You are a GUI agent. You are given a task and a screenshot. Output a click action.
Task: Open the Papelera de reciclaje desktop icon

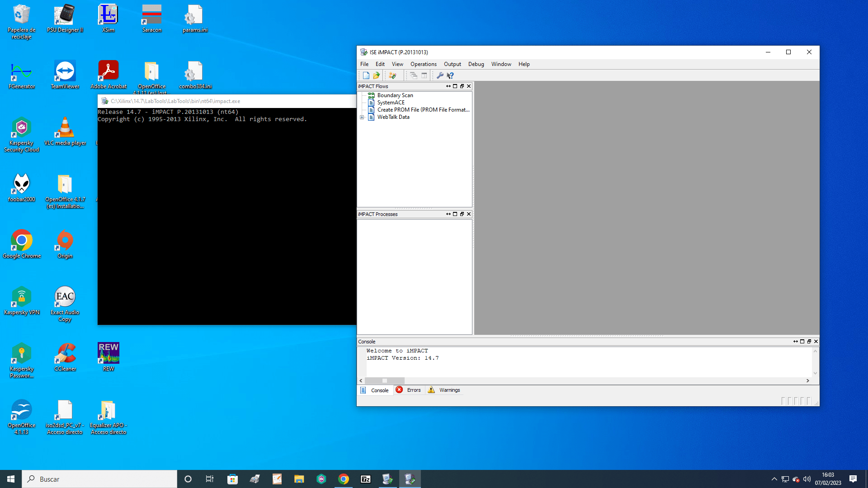click(22, 22)
